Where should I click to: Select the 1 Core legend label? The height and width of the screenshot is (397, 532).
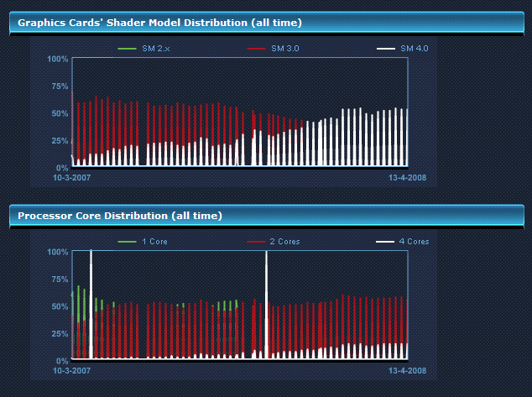tap(154, 242)
